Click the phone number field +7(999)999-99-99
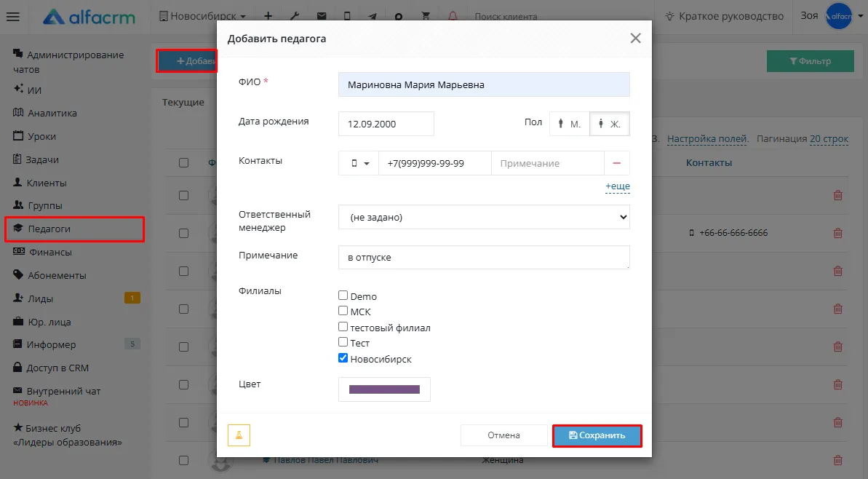 coord(434,163)
